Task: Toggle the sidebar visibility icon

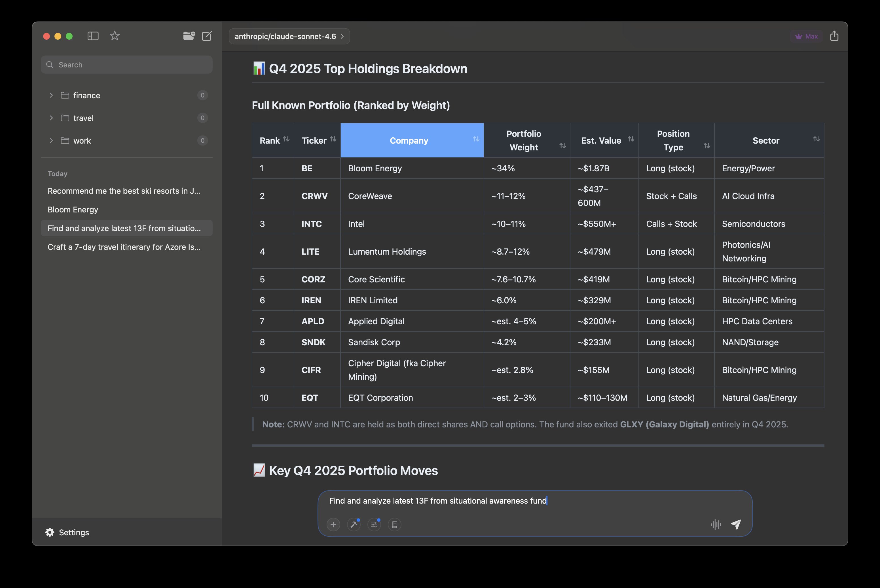Action: point(93,36)
